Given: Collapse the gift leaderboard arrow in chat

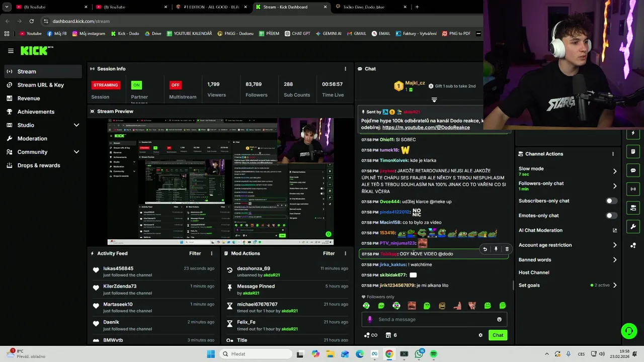Looking at the screenshot, I should [434, 100].
